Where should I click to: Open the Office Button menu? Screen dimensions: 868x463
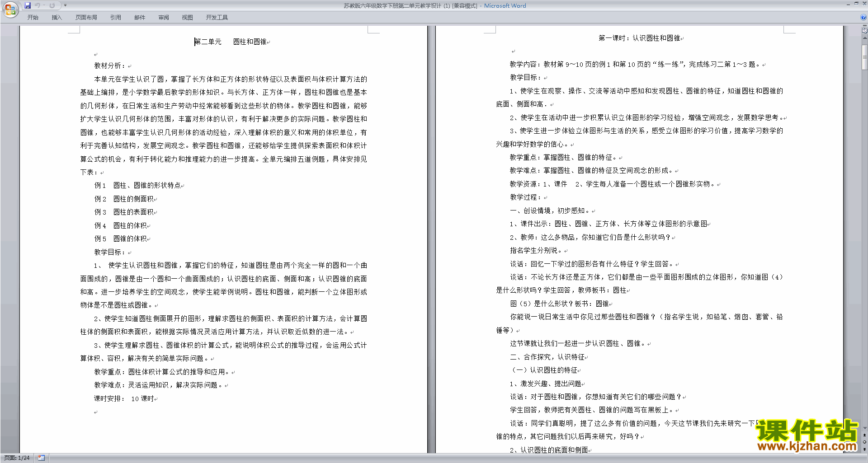pos(10,9)
